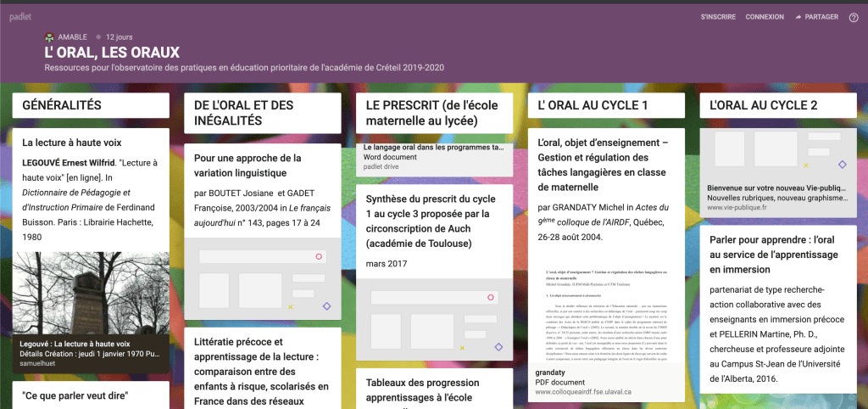The width and height of the screenshot is (868, 409).
Task: Click the padlet logo
Action: (20, 17)
